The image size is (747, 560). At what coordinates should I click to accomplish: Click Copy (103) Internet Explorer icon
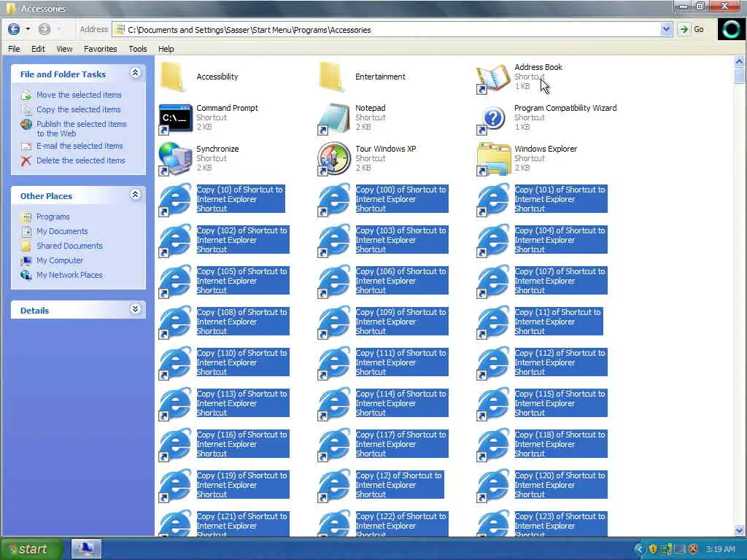[334, 241]
